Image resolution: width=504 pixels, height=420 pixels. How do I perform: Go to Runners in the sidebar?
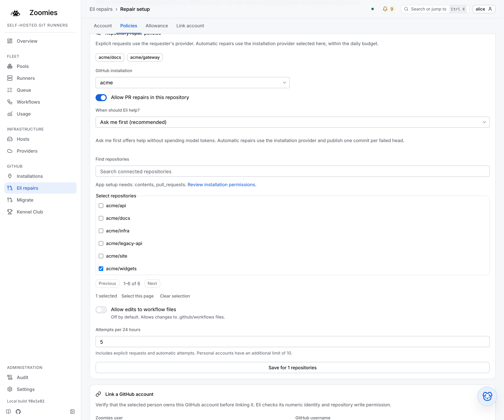40,78
